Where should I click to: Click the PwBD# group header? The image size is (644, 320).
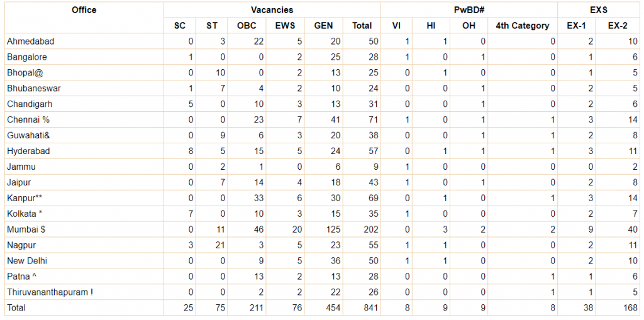[469, 10]
